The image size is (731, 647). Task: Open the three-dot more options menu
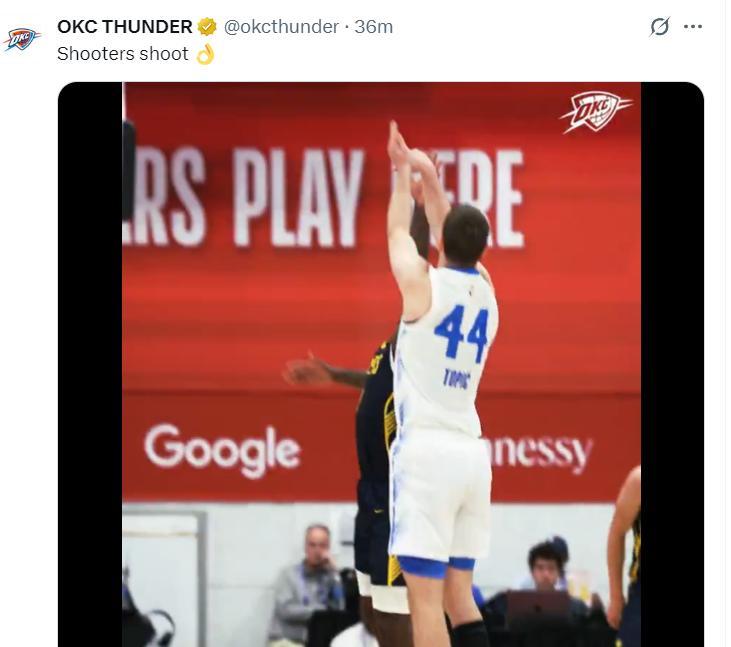[693, 27]
